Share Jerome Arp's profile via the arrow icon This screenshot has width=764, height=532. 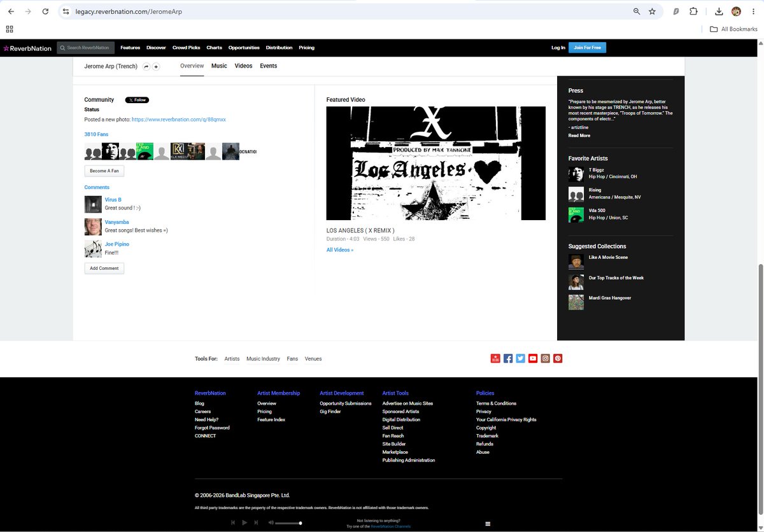146,66
